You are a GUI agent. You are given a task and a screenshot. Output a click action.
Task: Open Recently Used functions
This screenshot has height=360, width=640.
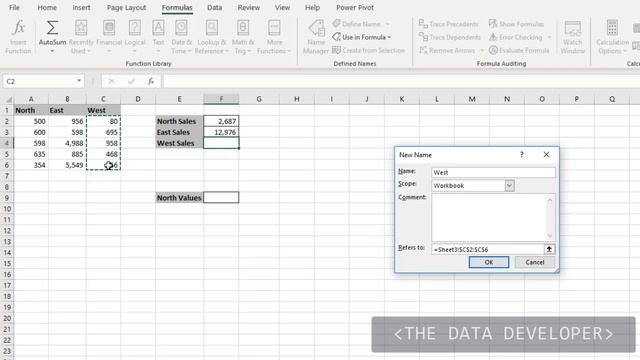[x=81, y=37]
